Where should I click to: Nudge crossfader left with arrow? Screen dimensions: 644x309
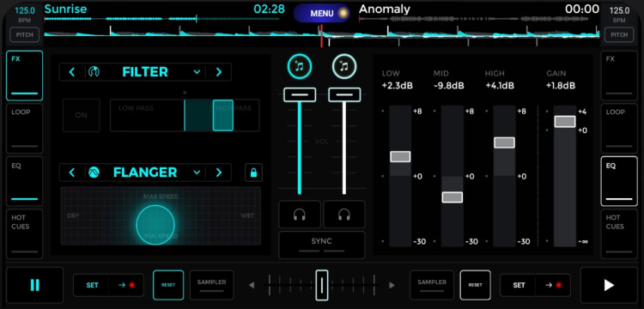[252, 285]
